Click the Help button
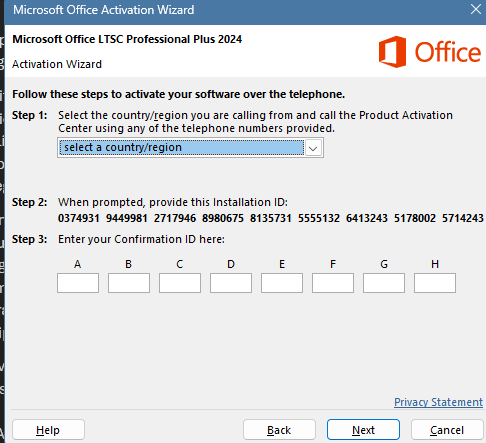The image size is (486, 443). (x=48, y=430)
